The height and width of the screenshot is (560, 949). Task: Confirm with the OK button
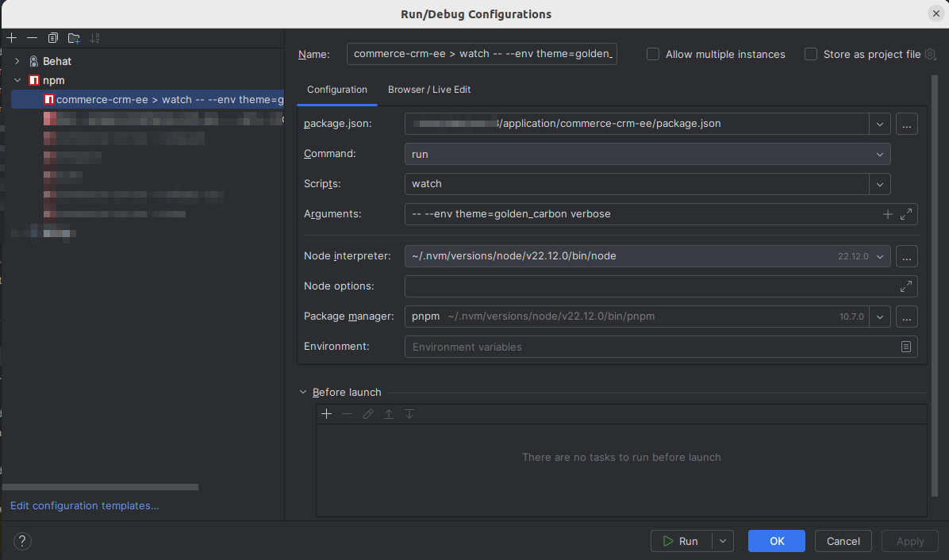coord(777,541)
